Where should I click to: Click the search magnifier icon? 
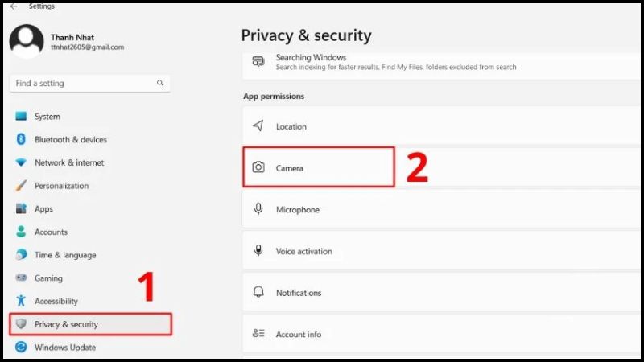coord(160,83)
